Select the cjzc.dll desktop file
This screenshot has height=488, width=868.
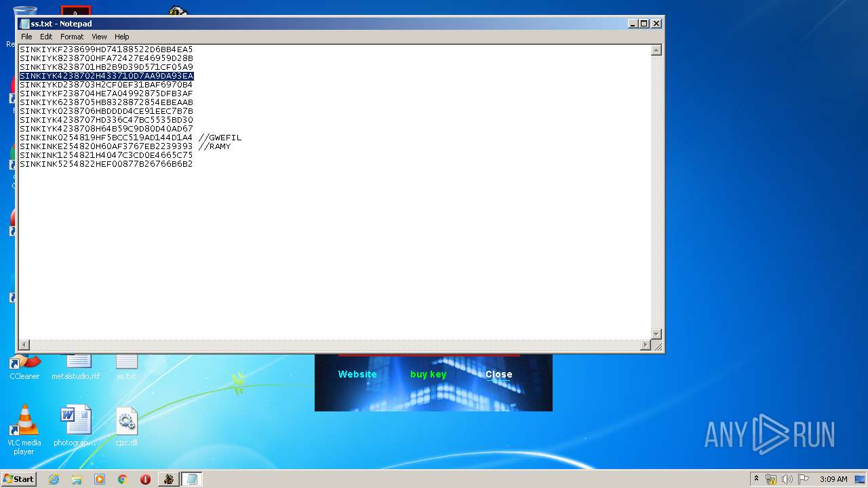pyautogui.click(x=126, y=426)
